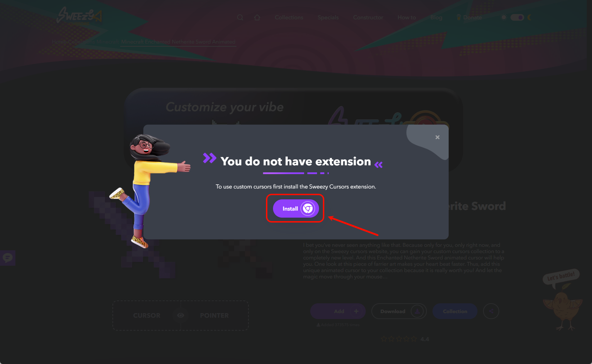Open the Collections menu item

[289, 18]
